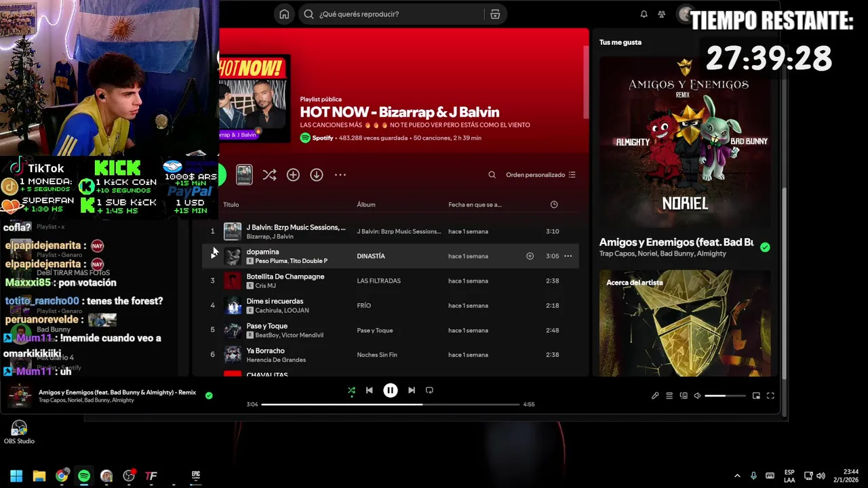The image size is (868, 488).
Task: Open the 'Peso Pluma' artist link
Action: 271,261
